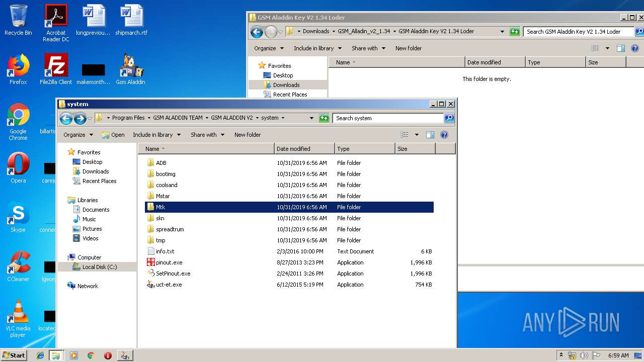Image resolution: width=644 pixels, height=362 pixels.
Task: Click New folder in the Loder window
Action: click(x=409, y=48)
